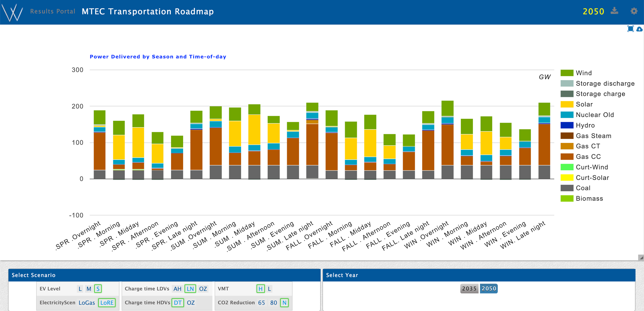
Task: Switch to year 2050 tab
Action: [489, 289]
